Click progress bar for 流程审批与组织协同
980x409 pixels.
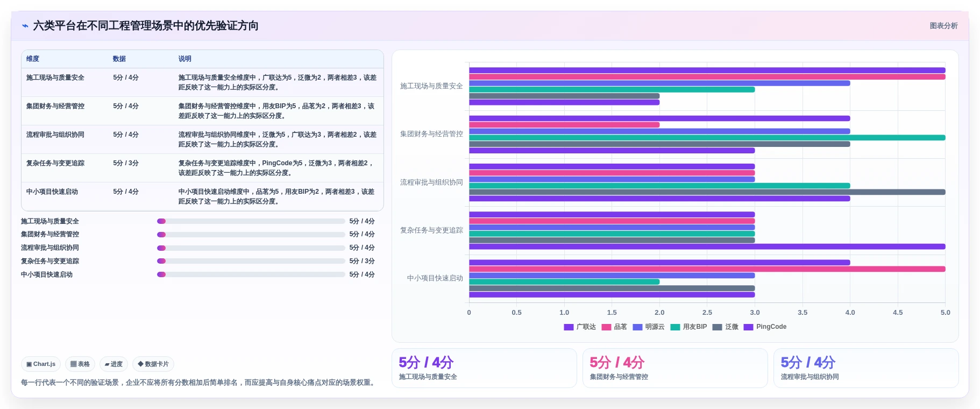251,248
